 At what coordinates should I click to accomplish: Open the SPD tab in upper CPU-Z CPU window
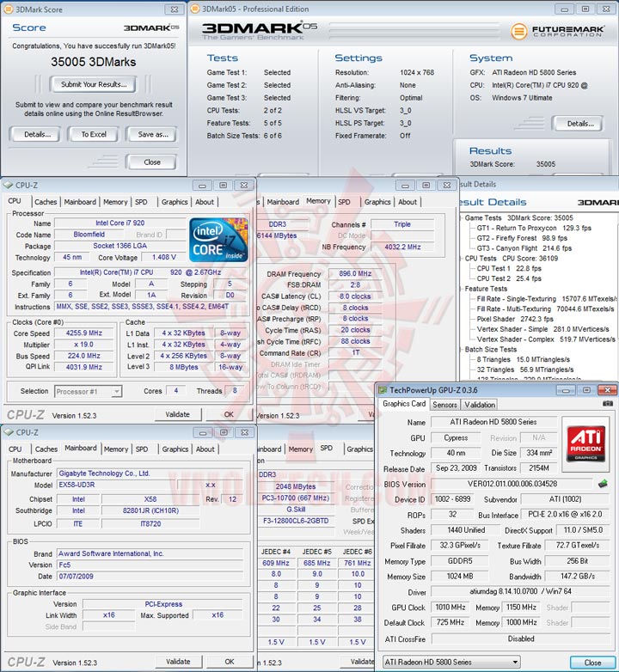(141, 202)
